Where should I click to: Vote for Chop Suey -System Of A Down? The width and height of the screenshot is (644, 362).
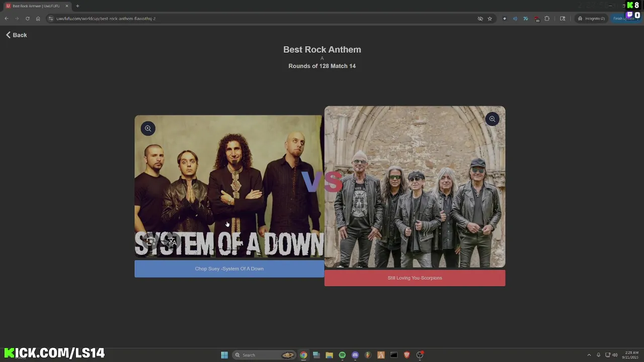pyautogui.click(x=229, y=268)
